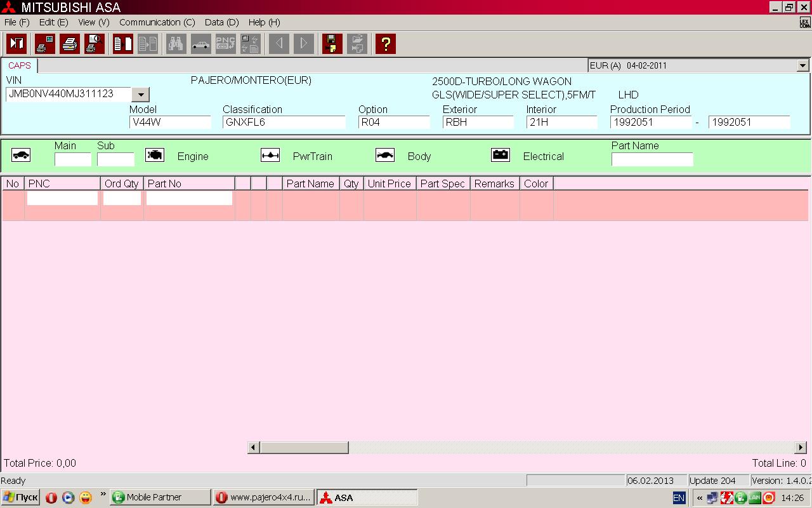Select the PwrTrain category icon
Image resolution: width=812 pixels, height=508 pixels.
pos(270,156)
